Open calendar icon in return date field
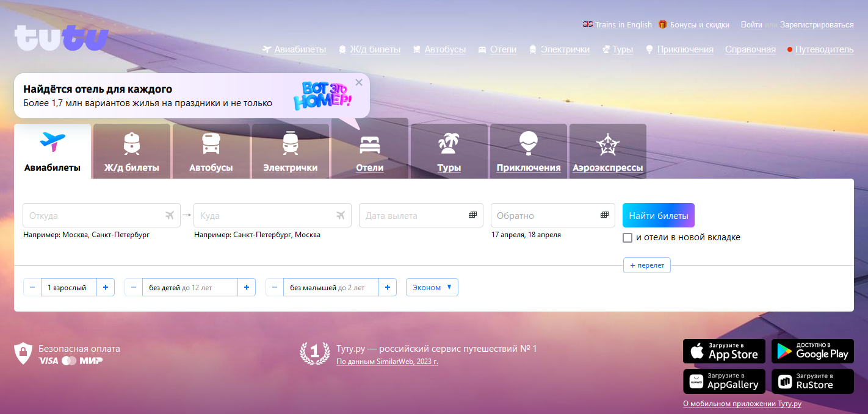The height and width of the screenshot is (414, 868). click(604, 215)
